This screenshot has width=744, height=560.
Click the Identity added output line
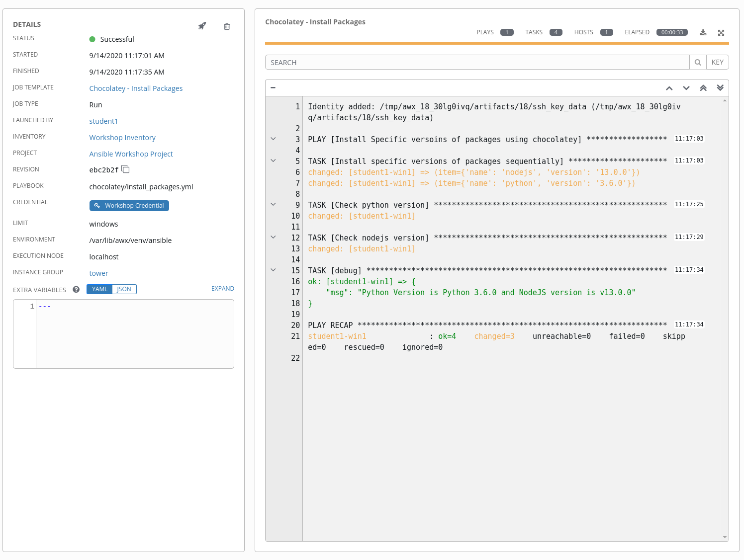click(494, 112)
